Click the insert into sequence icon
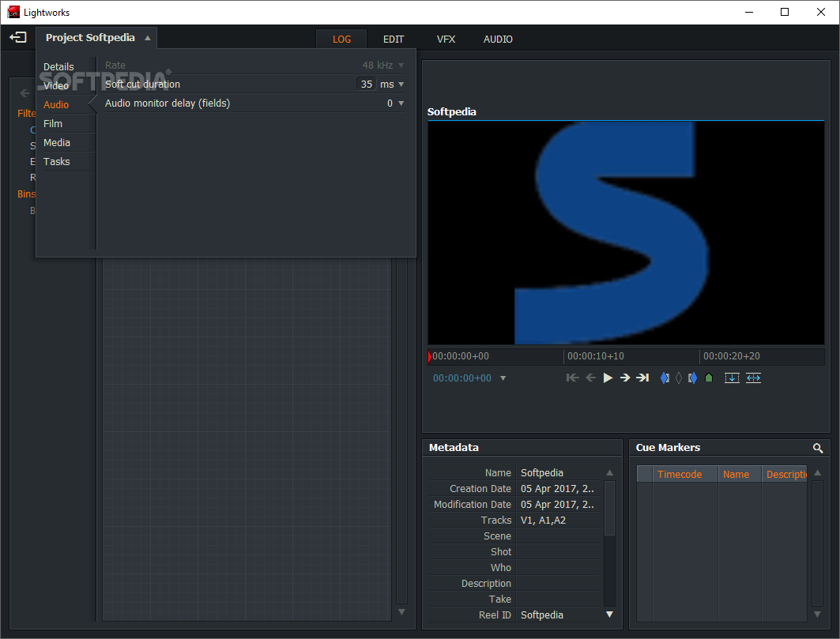Screen dimensions: 840x639 coord(732,378)
